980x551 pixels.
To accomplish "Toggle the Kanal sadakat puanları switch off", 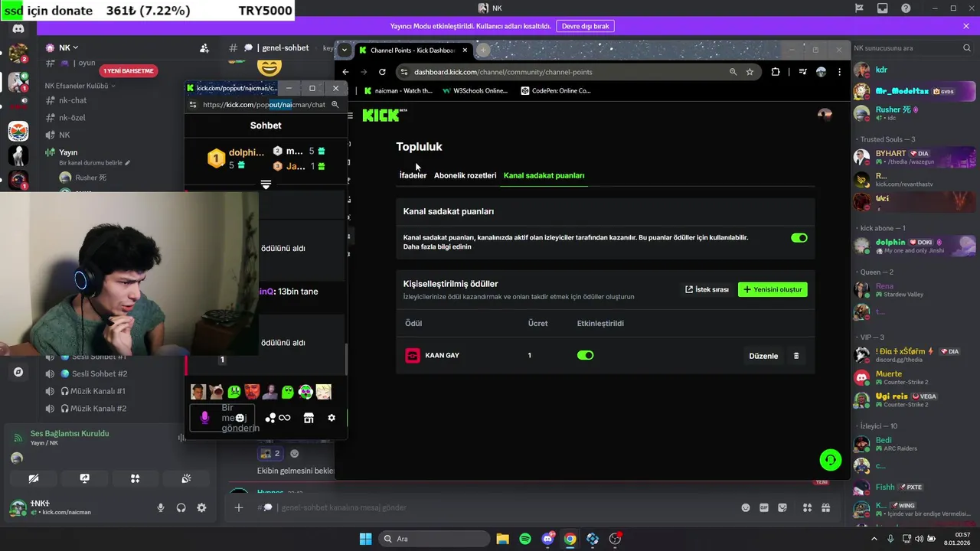I will [799, 238].
